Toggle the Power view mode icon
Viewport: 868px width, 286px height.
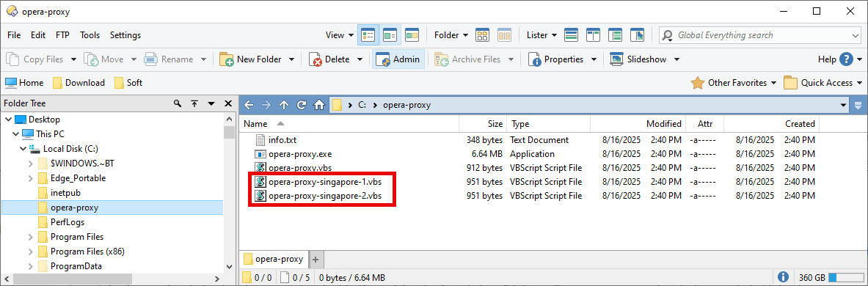click(x=390, y=35)
